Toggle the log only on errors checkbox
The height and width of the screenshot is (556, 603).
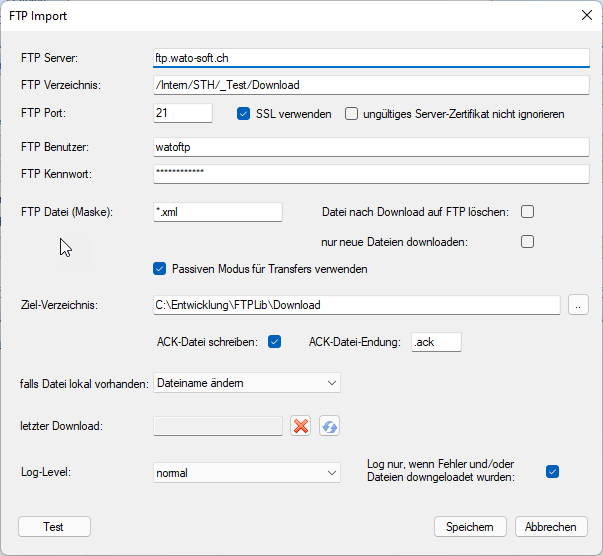[x=552, y=472]
